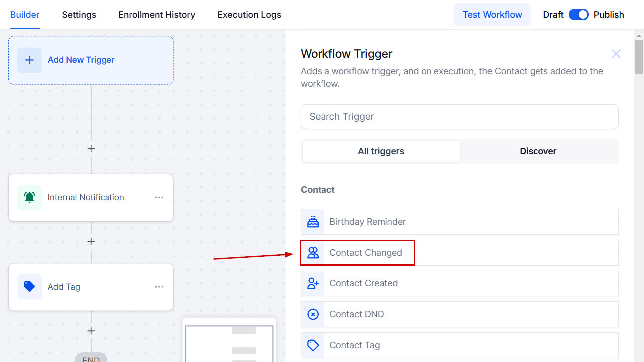Image resolution: width=644 pixels, height=362 pixels.
Task: Select the Add Tag action node
Action: click(91, 287)
